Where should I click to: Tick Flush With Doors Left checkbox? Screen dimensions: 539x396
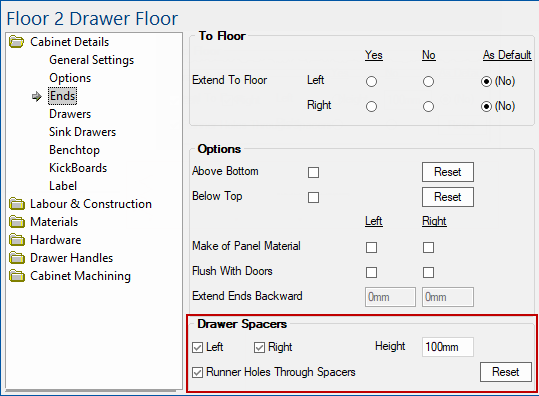click(371, 273)
